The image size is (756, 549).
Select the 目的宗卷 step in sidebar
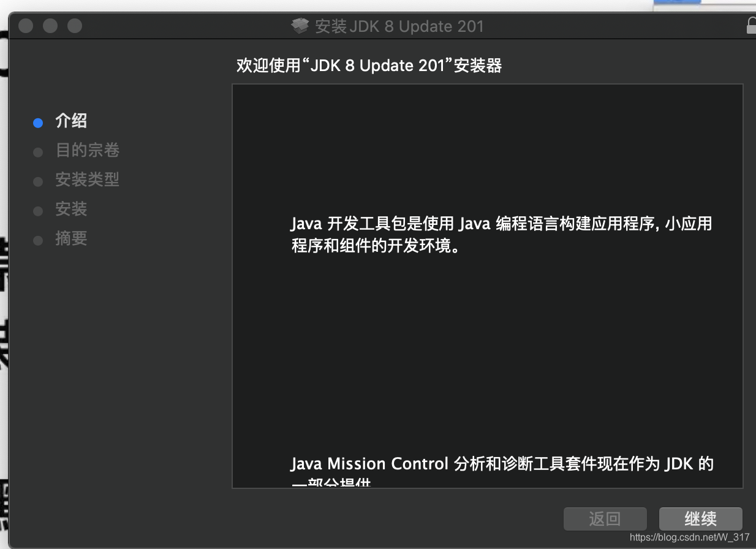tap(87, 151)
